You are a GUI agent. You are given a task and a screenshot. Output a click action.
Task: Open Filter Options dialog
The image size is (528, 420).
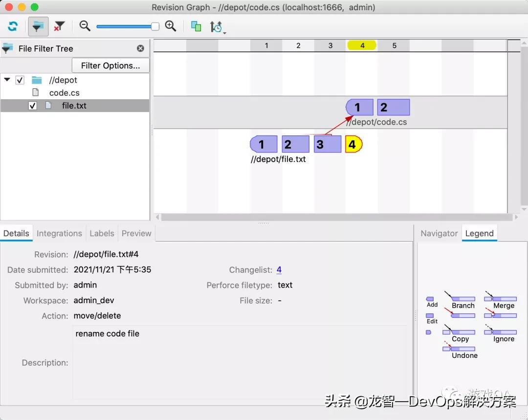pyautogui.click(x=110, y=65)
